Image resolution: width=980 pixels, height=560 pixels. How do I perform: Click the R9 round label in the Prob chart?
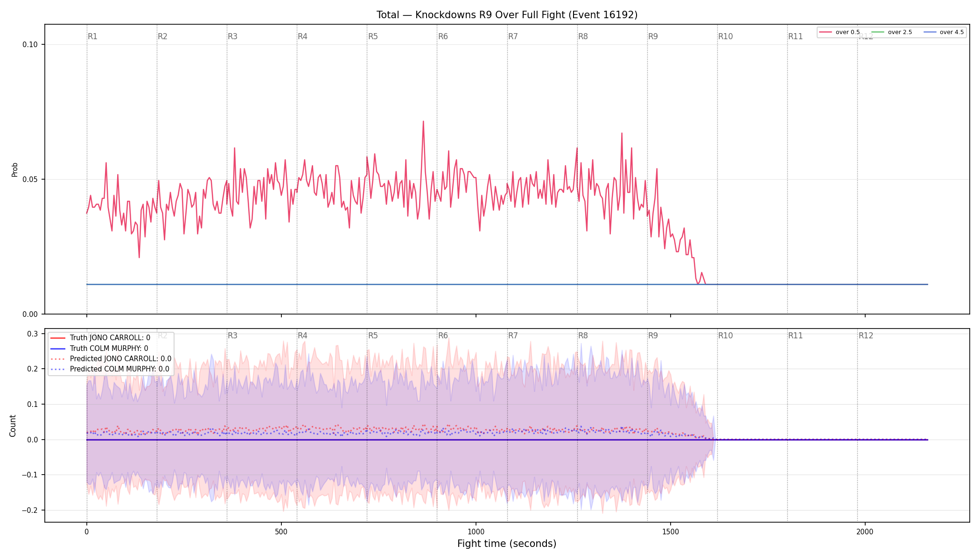pyautogui.click(x=653, y=36)
